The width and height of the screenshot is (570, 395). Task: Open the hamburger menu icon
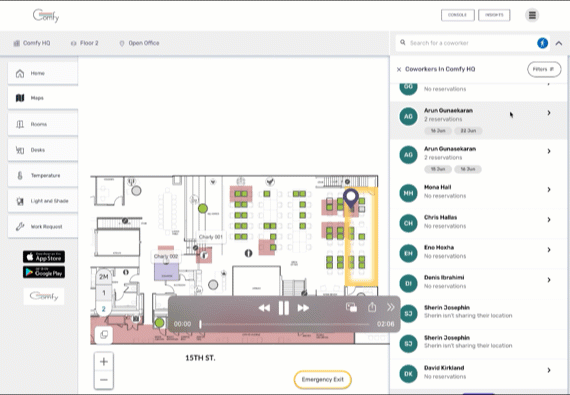[532, 15]
